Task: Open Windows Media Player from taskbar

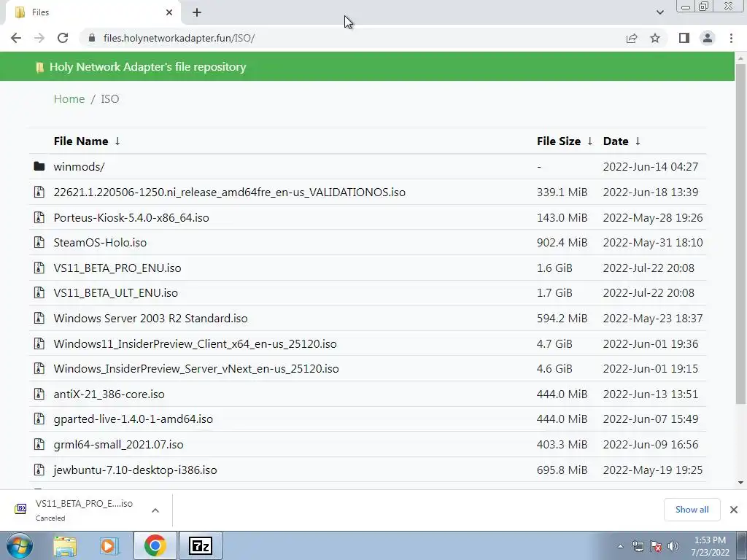Action: (x=109, y=545)
